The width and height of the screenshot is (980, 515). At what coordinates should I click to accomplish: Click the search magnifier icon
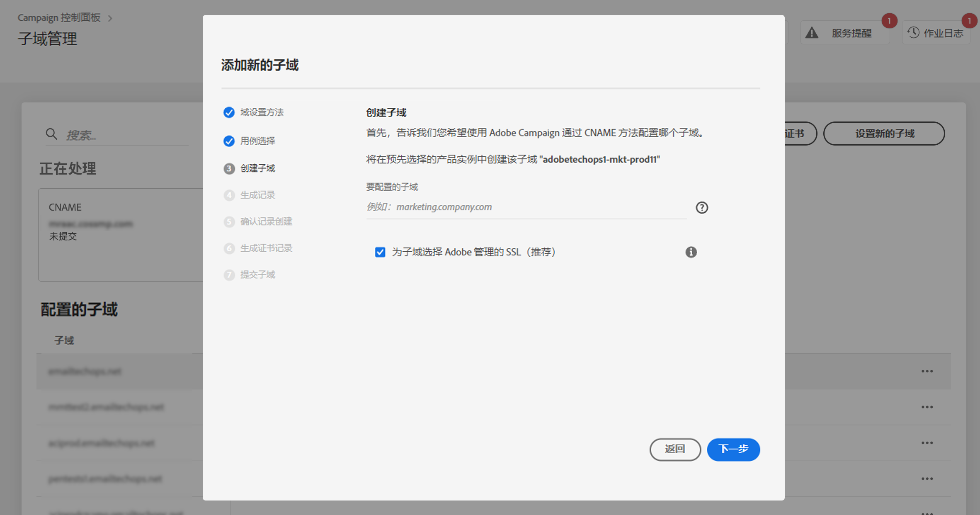pyautogui.click(x=51, y=134)
